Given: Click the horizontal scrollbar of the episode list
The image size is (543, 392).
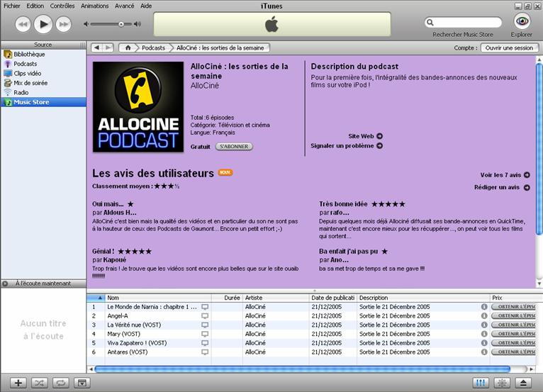Looking at the screenshot, I should pos(302,369).
